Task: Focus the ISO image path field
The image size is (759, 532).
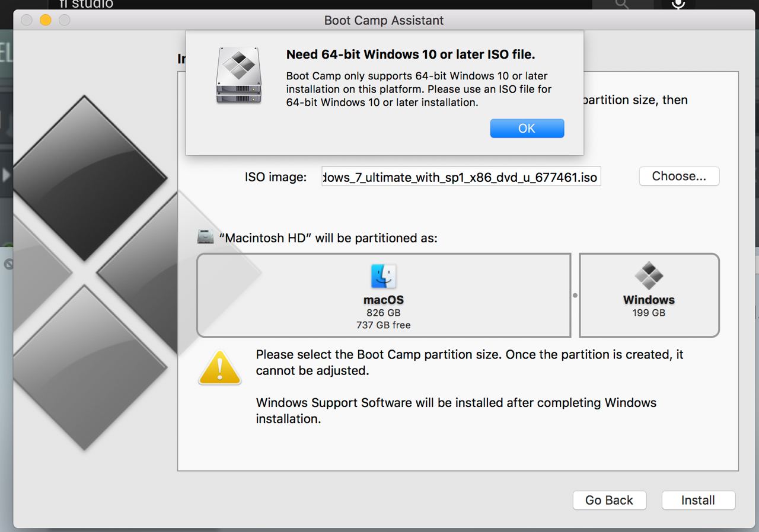Action: (461, 177)
